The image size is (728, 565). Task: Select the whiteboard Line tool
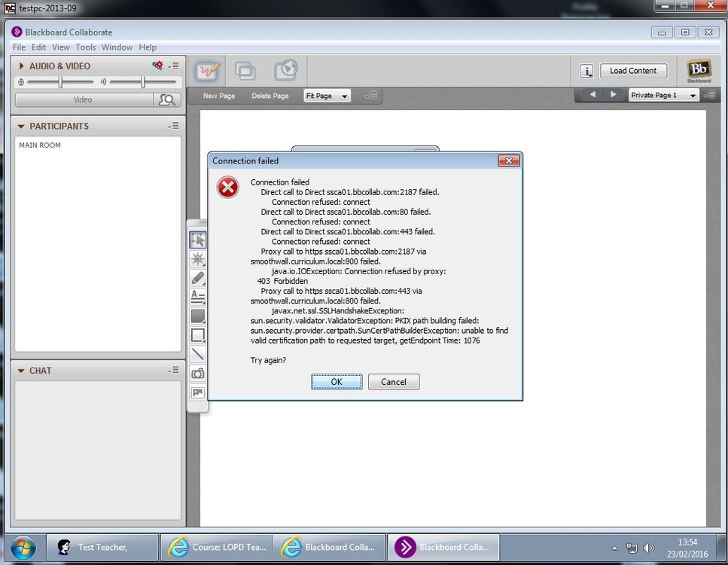coord(198,354)
